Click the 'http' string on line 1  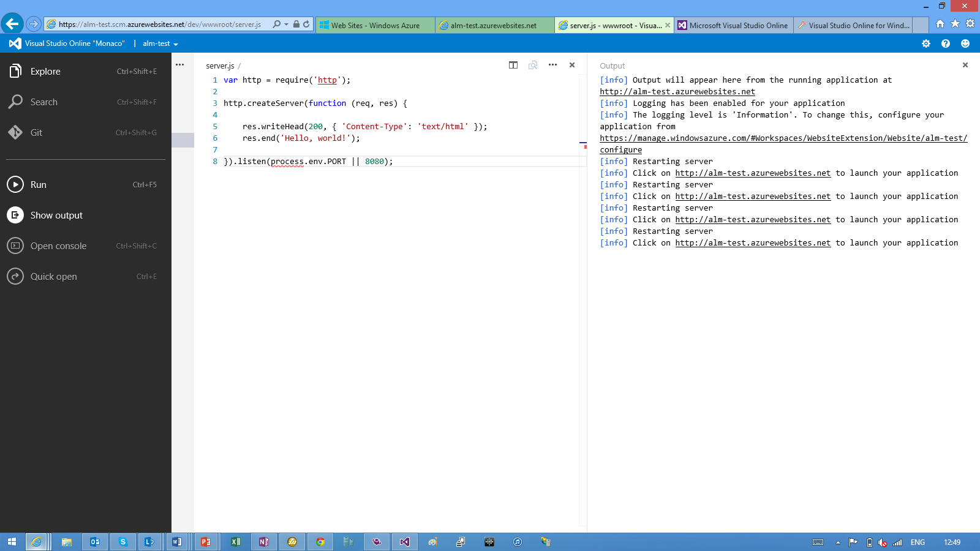pos(327,80)
